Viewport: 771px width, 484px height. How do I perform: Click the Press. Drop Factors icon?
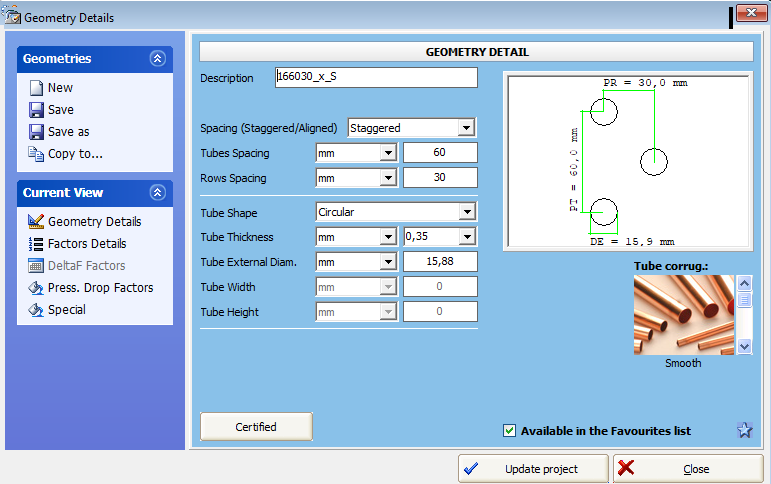click(x=36, y=288)
